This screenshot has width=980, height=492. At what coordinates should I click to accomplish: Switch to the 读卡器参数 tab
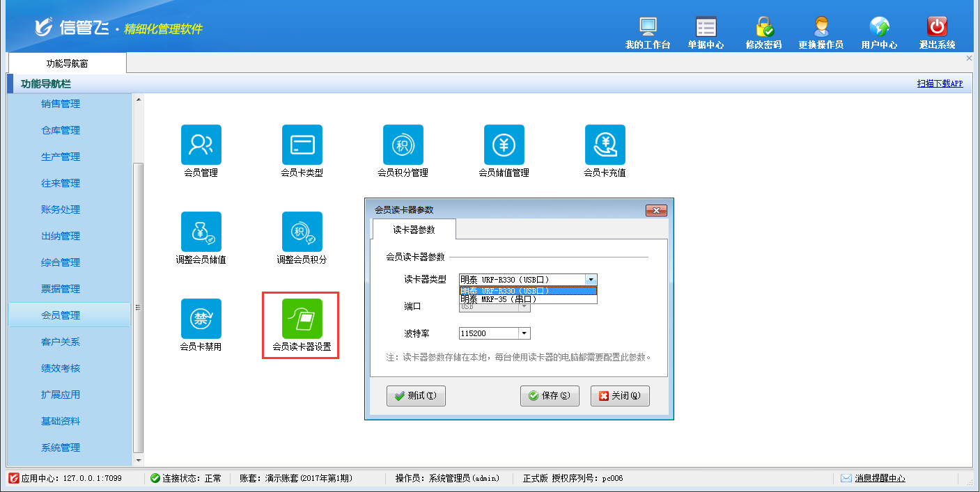tap(414, 230)
